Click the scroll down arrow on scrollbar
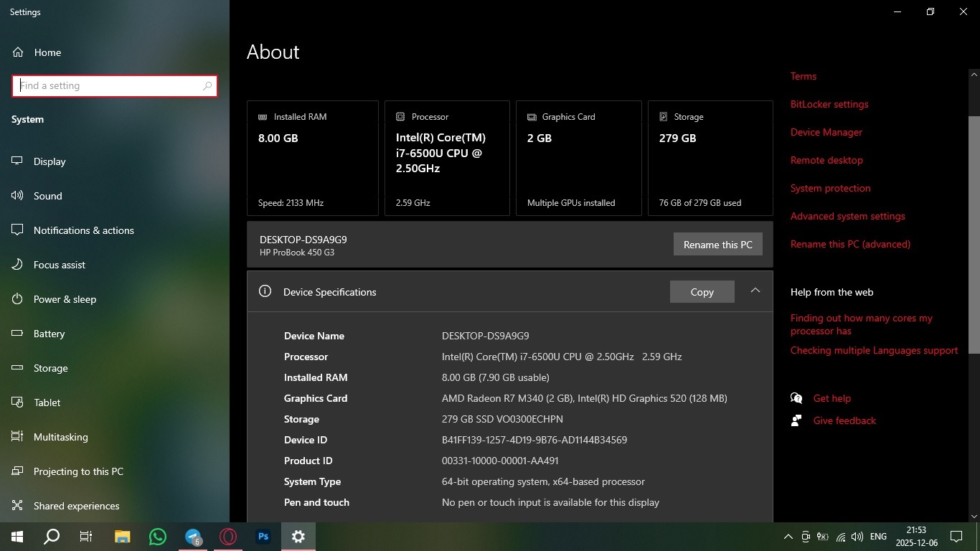 974,516
